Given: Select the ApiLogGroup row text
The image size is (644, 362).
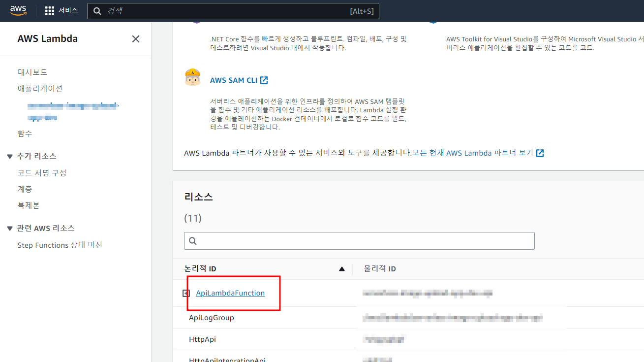Looking at the screenshot, I should 212,318.
